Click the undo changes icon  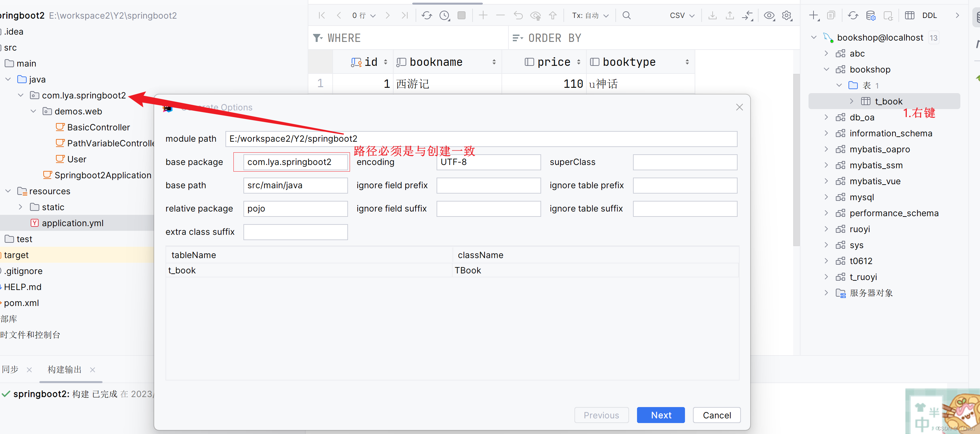coord(518,15)
